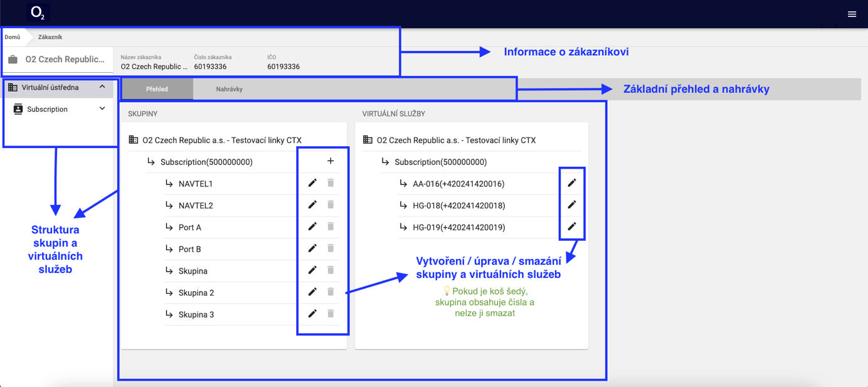Edit the Skupina 2 group
The height and width of the screenshot is (387, 868).
coord(312,292)
